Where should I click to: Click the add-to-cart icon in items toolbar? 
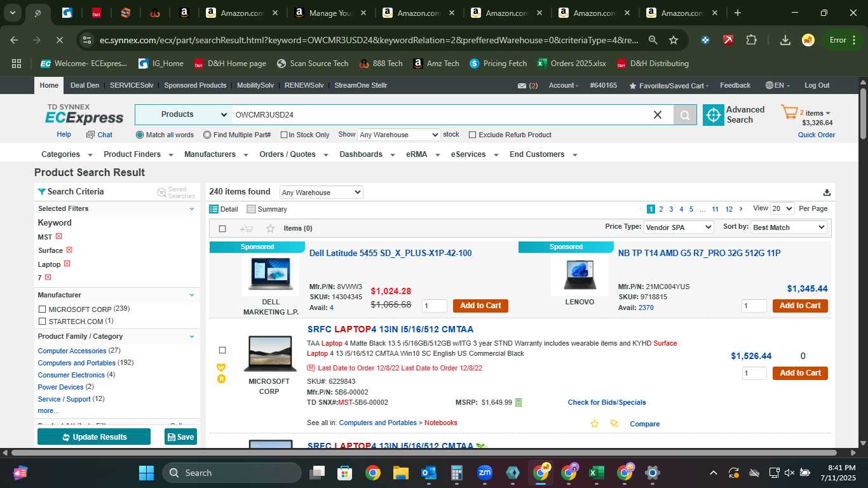[247, 229]
